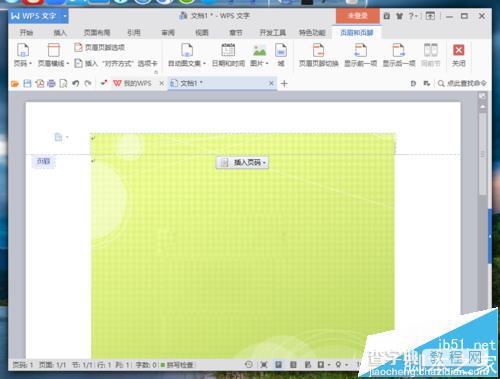Click the print icon in quick toolbar

[x=51, y=83]
